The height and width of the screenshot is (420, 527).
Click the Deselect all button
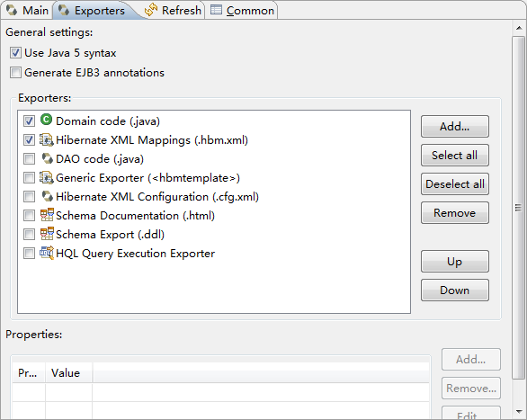(x=455, y=184)
